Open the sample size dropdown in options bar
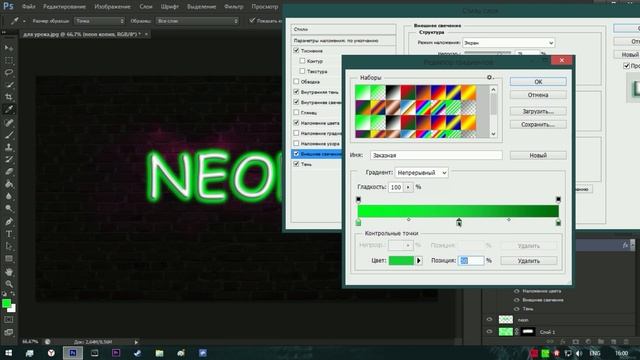Image resolution: width=640 pixels, height=360 pixels. click(x=100, y=20)
